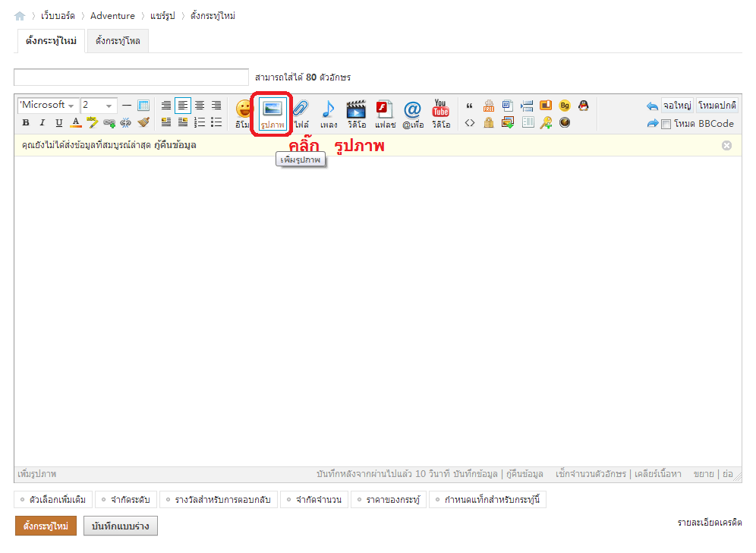Insert a link with the chain-plus icon

coord(109,122)
